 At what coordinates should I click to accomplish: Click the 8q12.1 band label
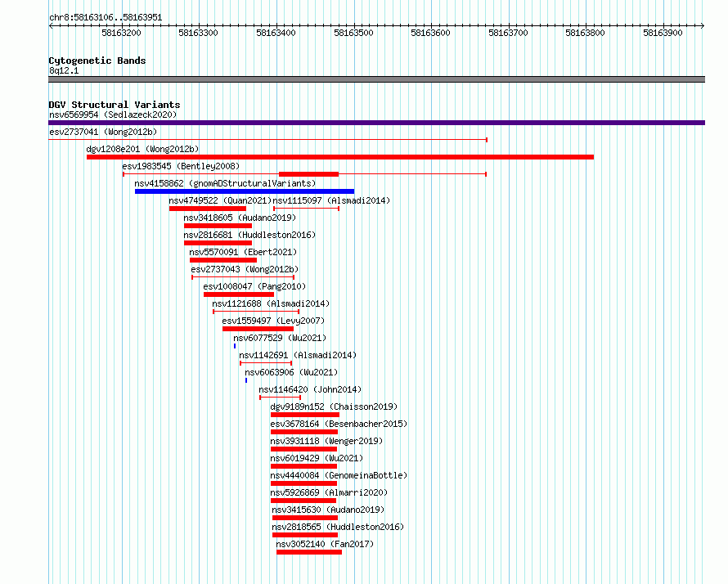[x=64, y=70]
